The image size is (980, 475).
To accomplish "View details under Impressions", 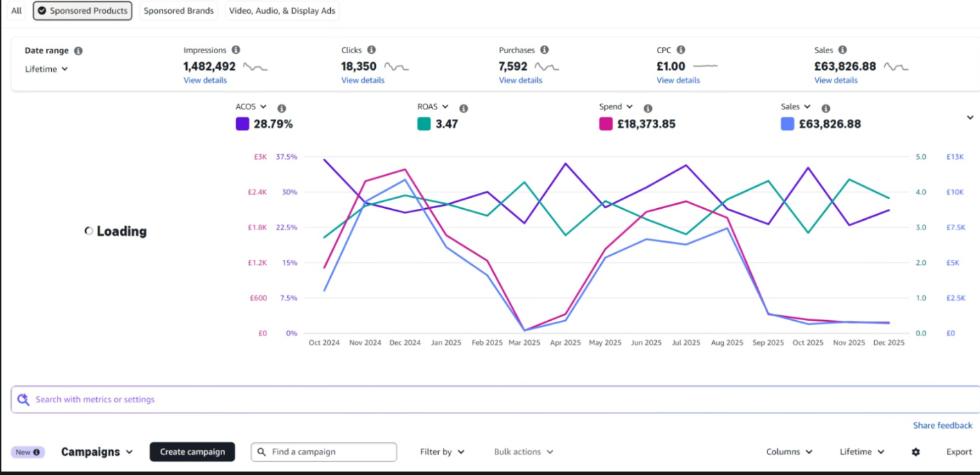I will point(205,80).
